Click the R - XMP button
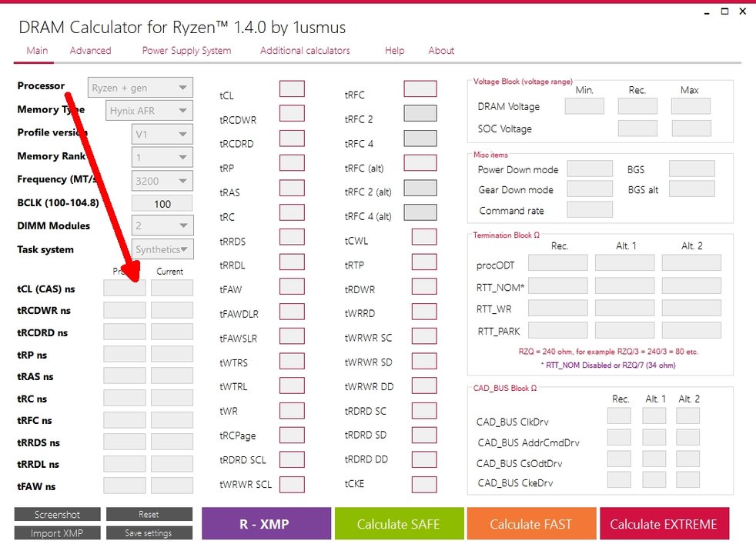This screenshot has height=554, width=756. [266, 524]
